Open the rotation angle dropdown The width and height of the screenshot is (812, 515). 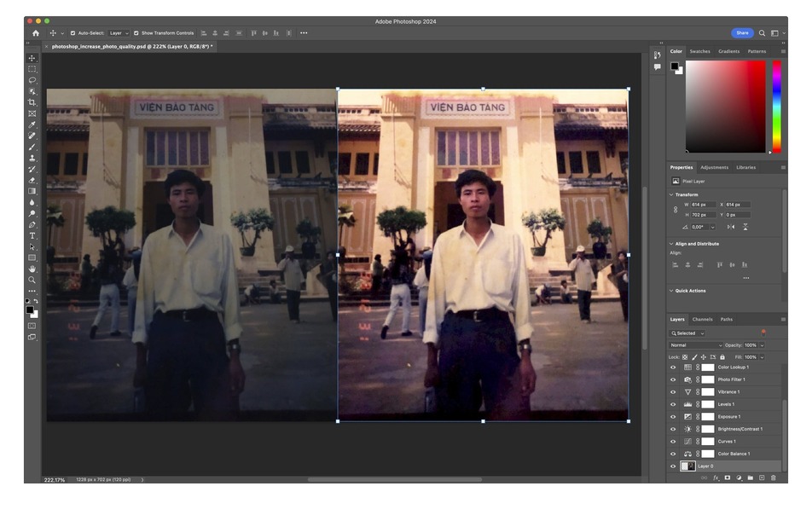[x=712, y=227]
